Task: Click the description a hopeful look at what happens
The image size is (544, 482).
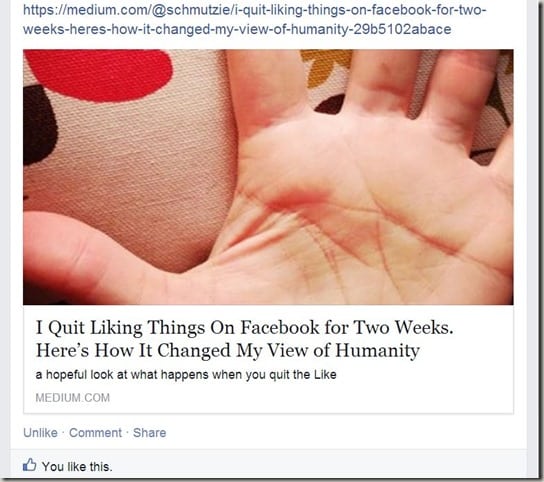Action: click(x=186, y=375)
